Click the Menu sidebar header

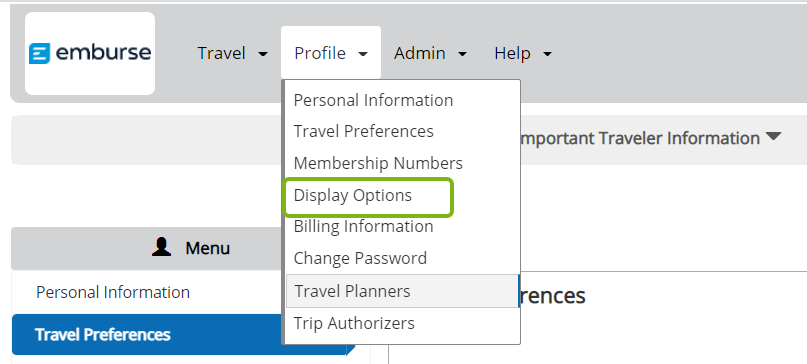coord(191,248)
